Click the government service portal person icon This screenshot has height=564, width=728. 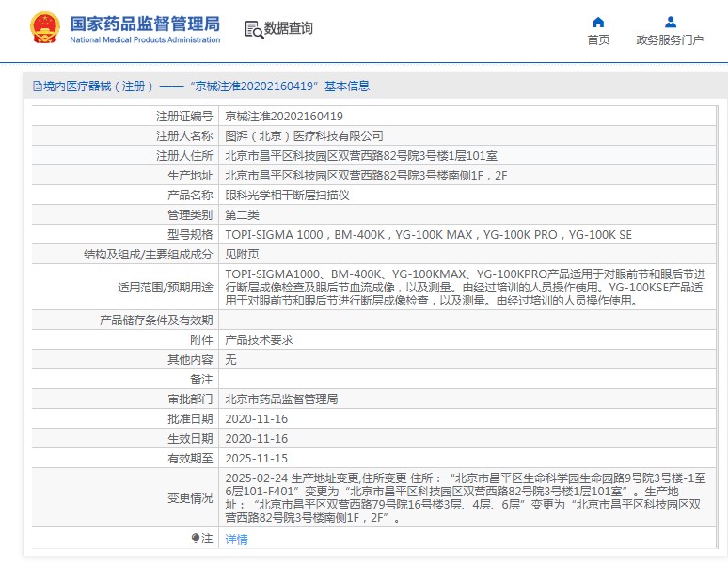pyautogui.click(x=670, y=22)
